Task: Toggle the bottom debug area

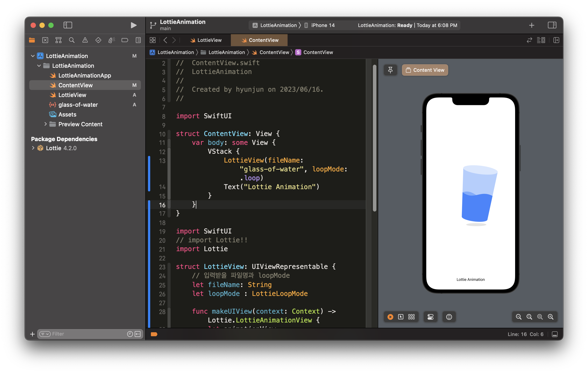Action: tap(555, 334)
